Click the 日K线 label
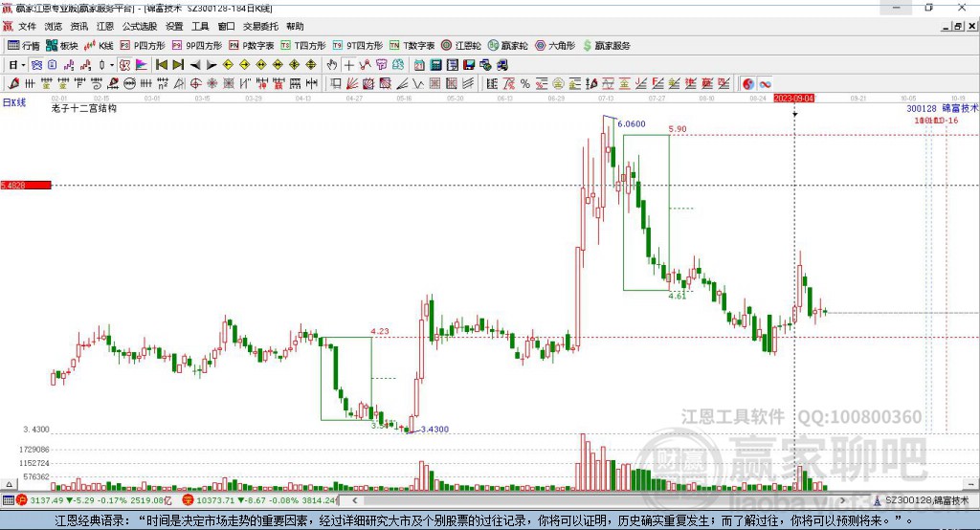The height and width of the screenshot is (530, 980). (13, 102)
